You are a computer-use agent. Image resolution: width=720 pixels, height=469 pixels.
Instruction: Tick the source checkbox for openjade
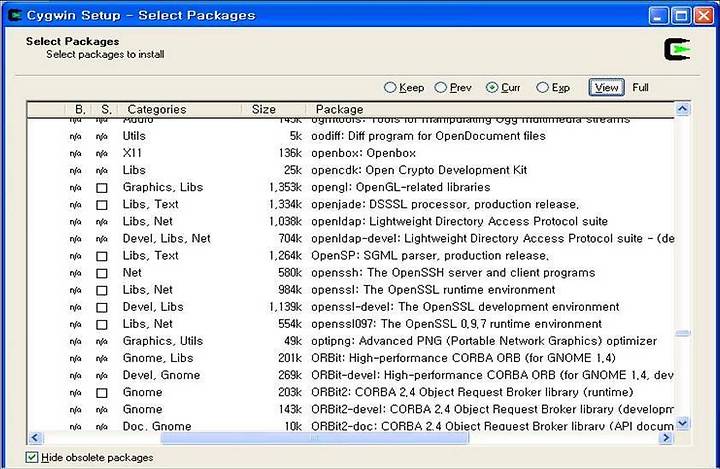point(102,205)
